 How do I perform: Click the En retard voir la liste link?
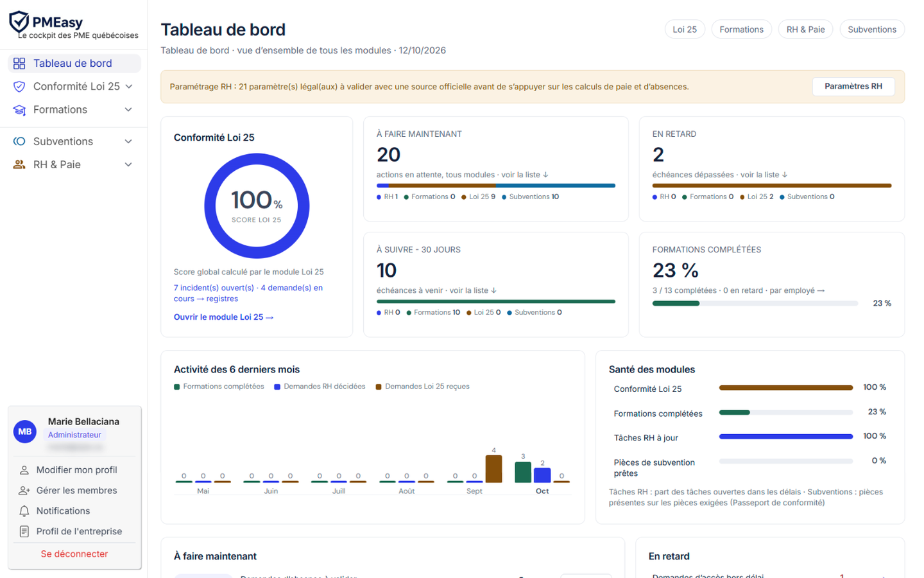pos(764,175)
